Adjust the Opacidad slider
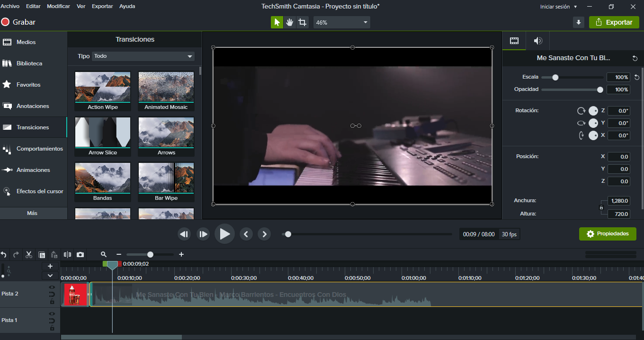Screen dimensions: 644x340 pyautogui.click(x=572, y=89)
